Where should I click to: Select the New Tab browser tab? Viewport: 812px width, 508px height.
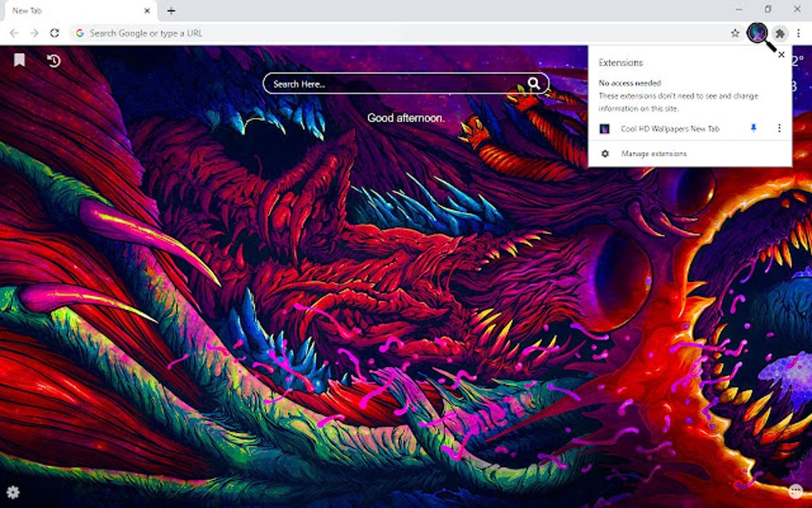72,10
